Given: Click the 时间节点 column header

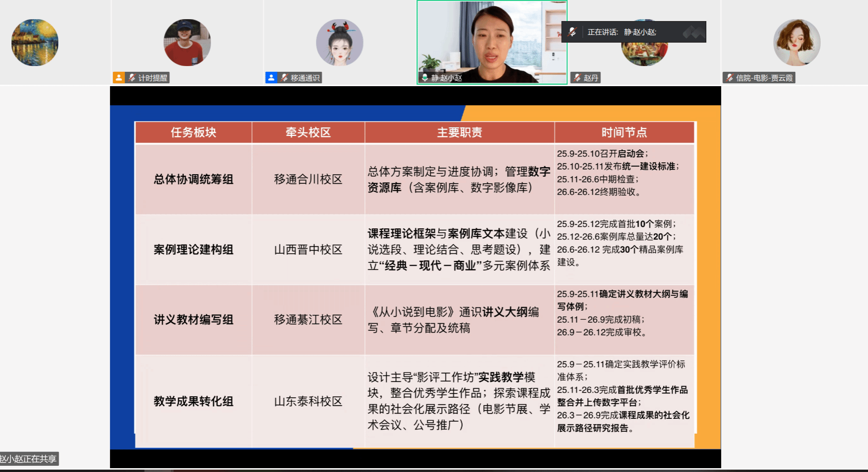Looking at the screenshot, I should (x=624, y=133).
